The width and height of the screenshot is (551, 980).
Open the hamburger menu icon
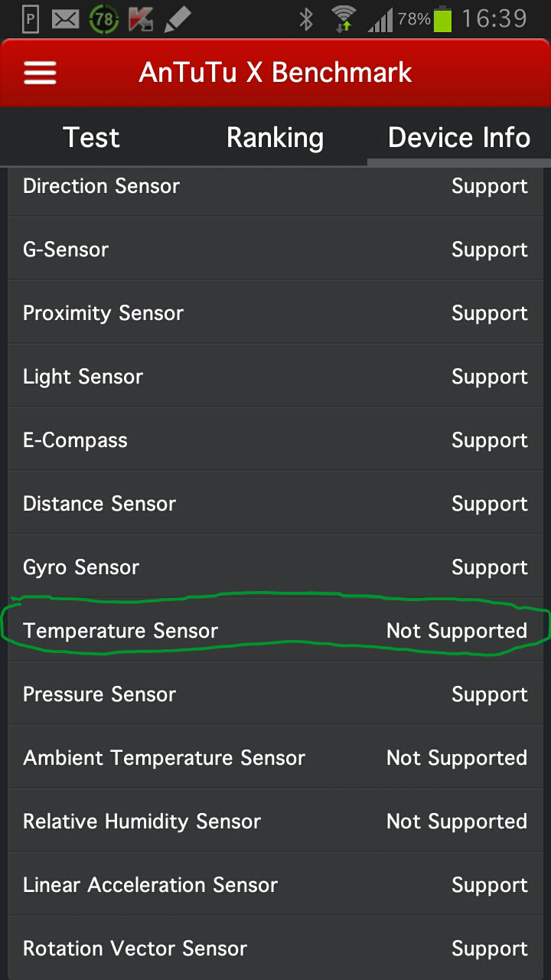click(x=40, y=73)
